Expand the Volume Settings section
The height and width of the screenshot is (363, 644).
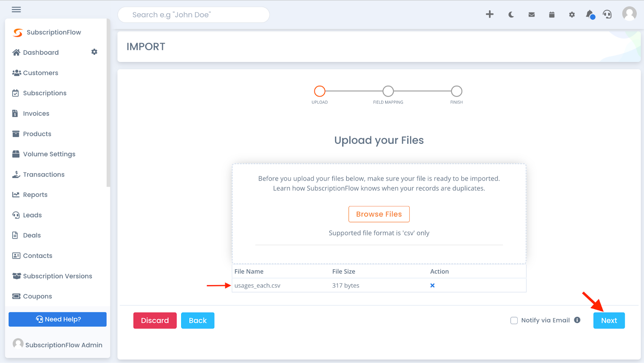pyautogui.click(x=49, y=154)
